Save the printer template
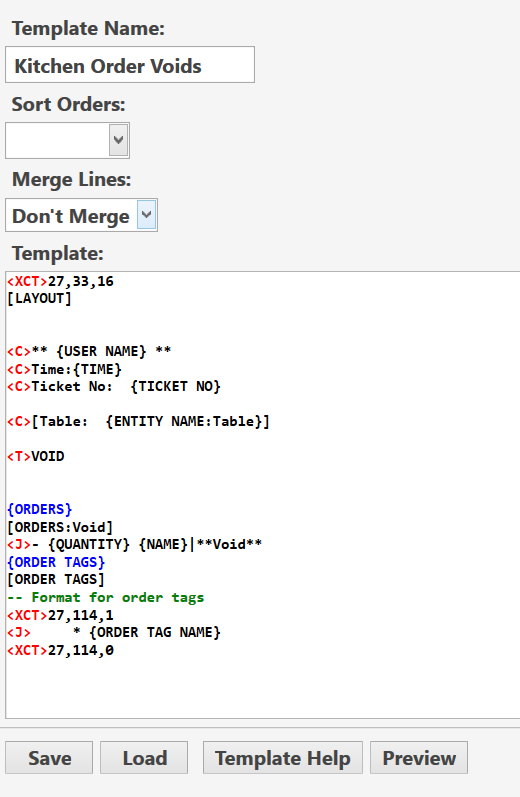The image size is (520, 797). [49, 757]
